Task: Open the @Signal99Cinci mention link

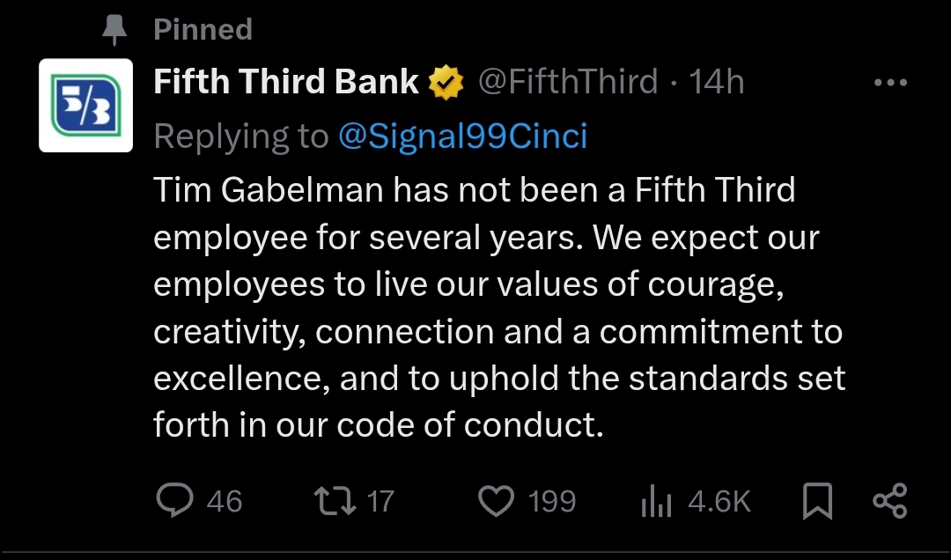Action: [462, 136]
